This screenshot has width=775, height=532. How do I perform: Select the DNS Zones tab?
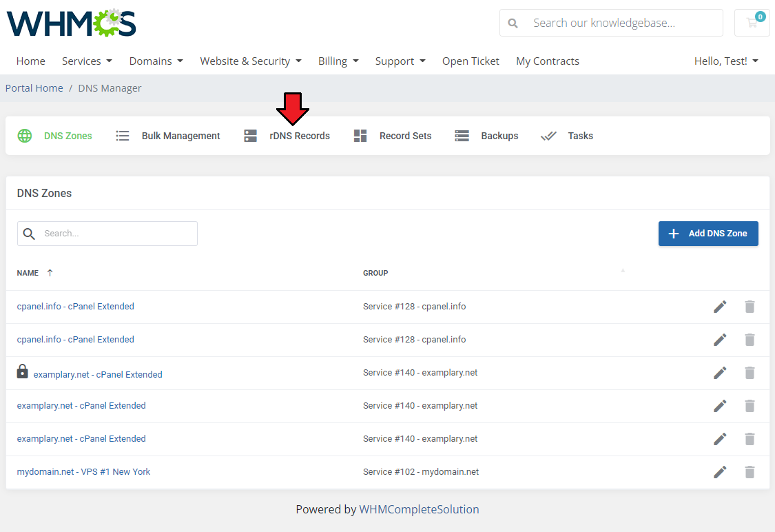tap(55, 136)
